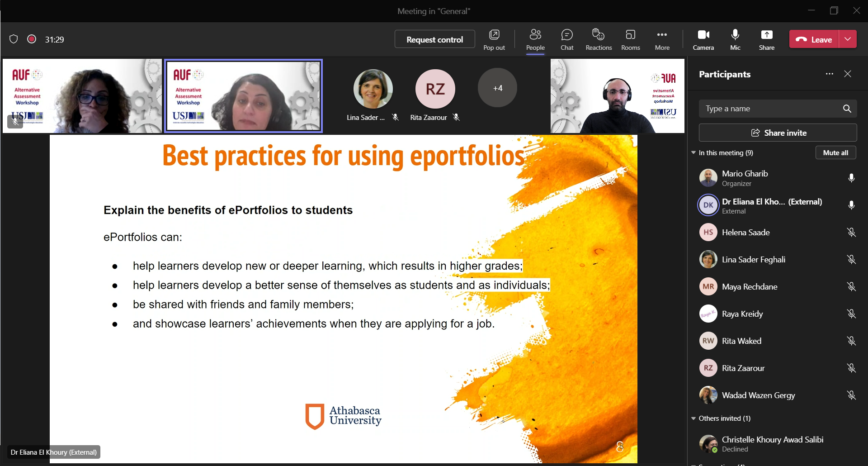Share your screen content
Screen dimensions: 868x466
tap(767, 39)
